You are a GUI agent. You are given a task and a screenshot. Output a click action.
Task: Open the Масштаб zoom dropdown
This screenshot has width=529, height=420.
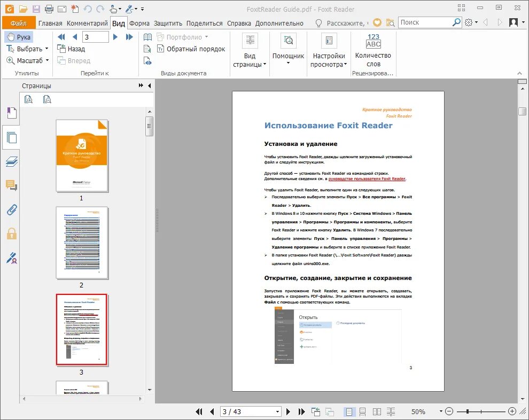coord(28,61)
